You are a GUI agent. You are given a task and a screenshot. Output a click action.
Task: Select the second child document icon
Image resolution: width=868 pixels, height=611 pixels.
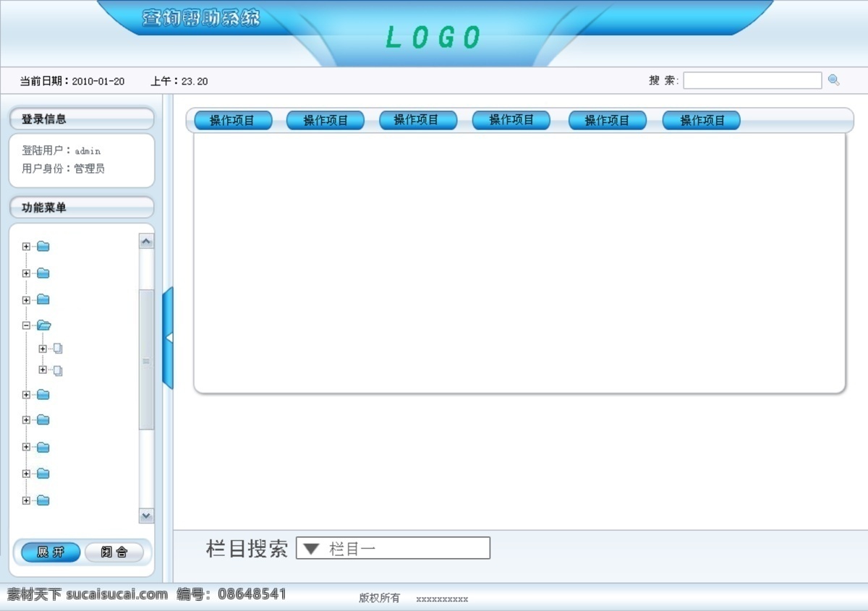point(58,370)
